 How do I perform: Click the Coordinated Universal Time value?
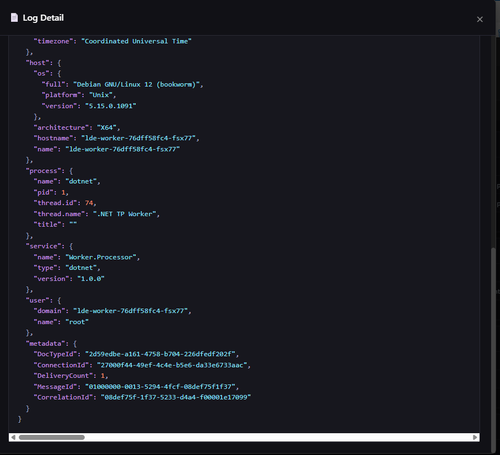tap(136, 41)
